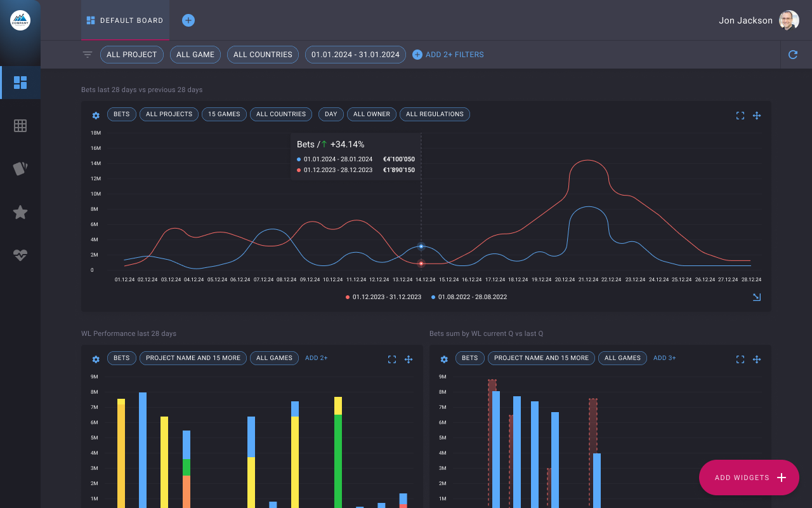
Task: Open the table grid view in sidebar
Action: click(x=20, y=126)
